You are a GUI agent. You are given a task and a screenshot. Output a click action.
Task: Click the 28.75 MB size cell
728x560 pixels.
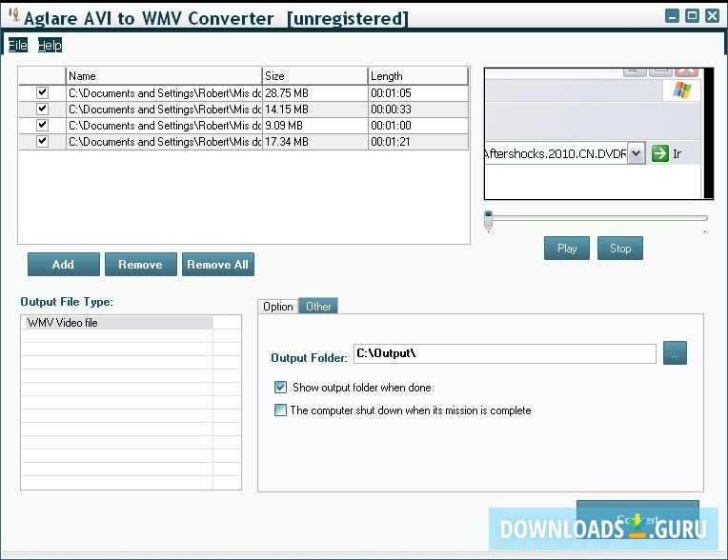click(x=314, y=92)
